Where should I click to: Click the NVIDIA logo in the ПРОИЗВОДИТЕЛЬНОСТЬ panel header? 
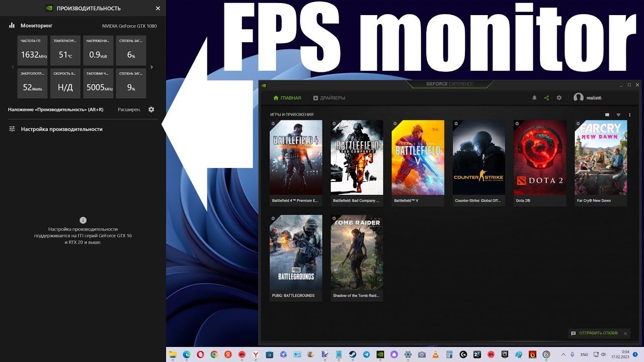[49, 8]
